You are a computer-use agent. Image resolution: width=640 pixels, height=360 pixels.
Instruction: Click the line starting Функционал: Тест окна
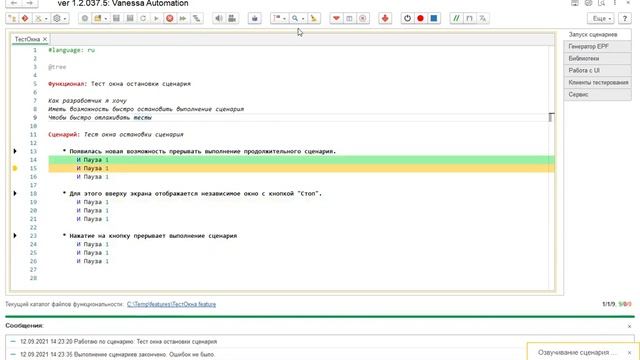[120, 84]
